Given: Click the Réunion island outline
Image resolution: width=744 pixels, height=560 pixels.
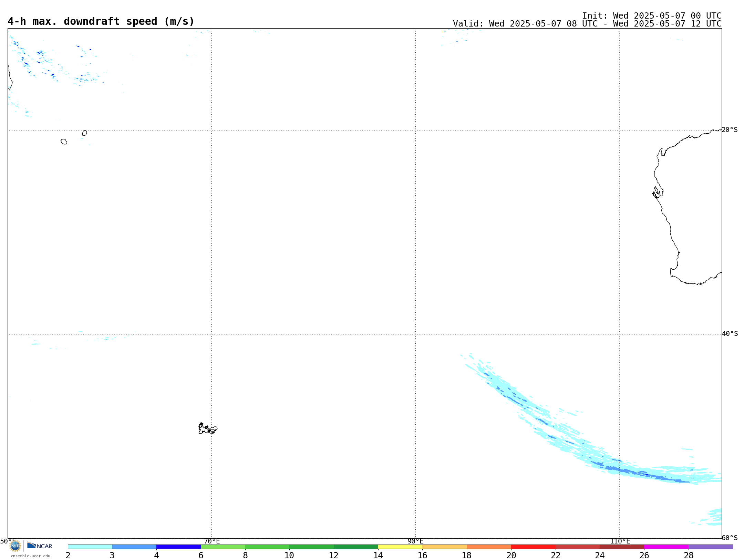Looking at the screenshot, I should [64, 142].
